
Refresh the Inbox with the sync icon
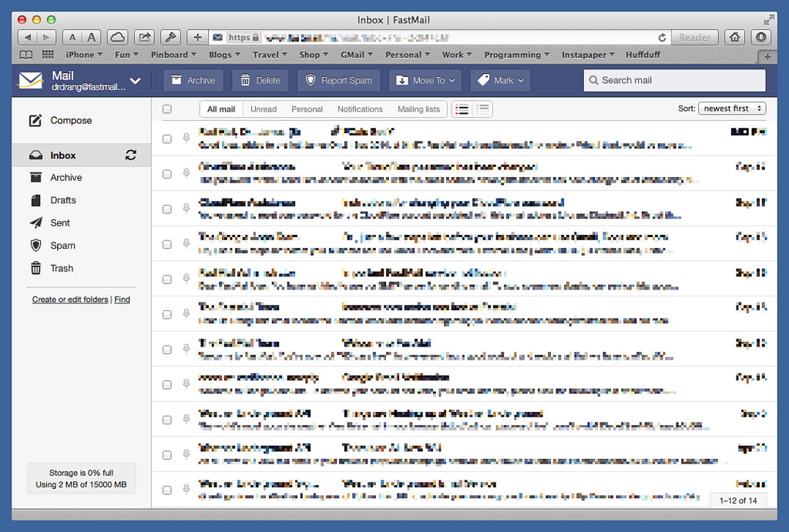tap(131, 155)
